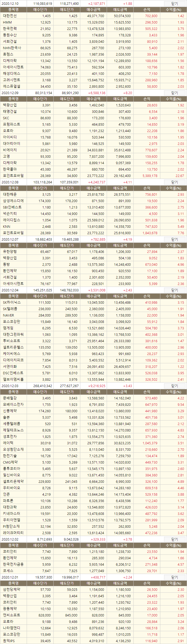The width and height of the screenshot is (187, 644).
Task: Click the NHN한국사 row name
Action: tap(12, 48)
